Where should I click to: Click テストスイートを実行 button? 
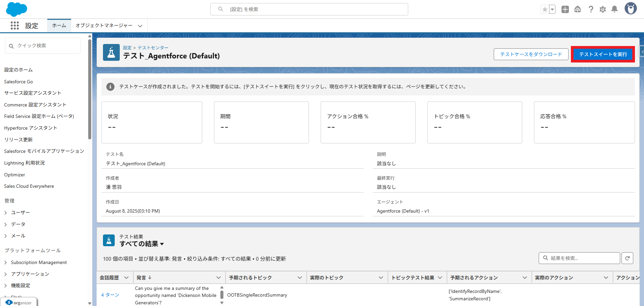pos(603,54)
